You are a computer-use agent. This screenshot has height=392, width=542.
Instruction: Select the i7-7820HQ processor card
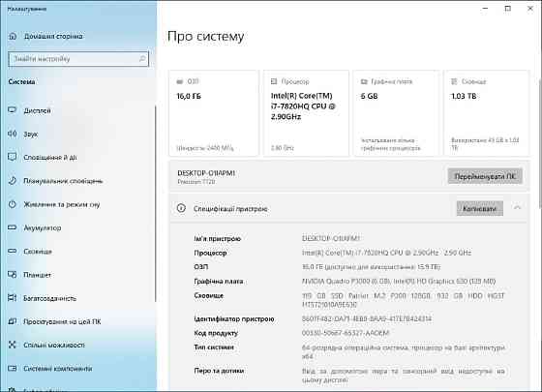click(306, 113)
